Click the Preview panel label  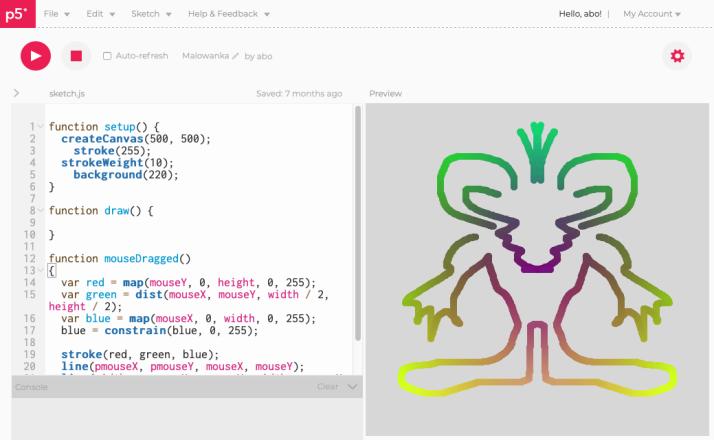click(x=385, y=93)
